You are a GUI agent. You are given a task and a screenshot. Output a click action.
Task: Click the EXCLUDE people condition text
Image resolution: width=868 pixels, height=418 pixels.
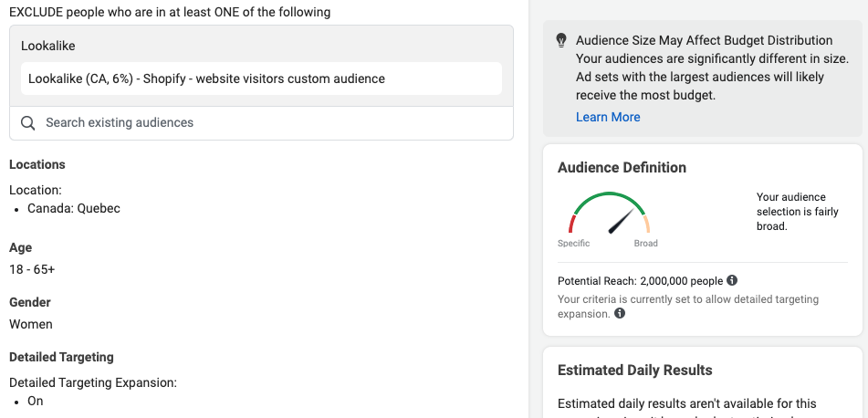(x=170, y=12)
